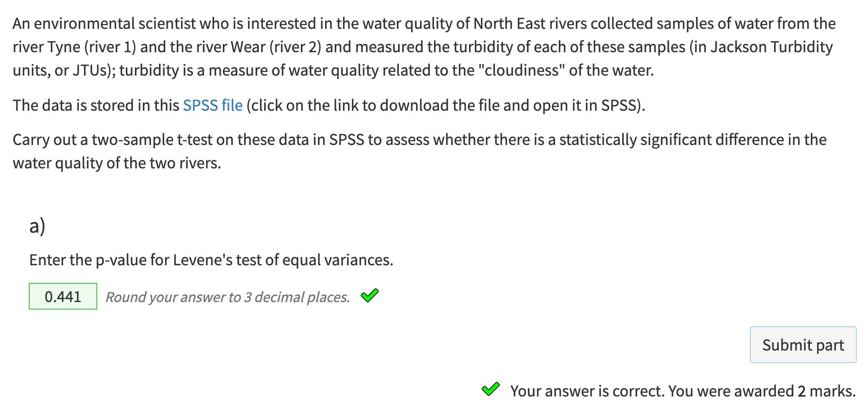Image resolution: width=868 pixels, height=409 pixels.
Task: Click the green checkmark beside the feedback message
Action: tap(491, 389)
